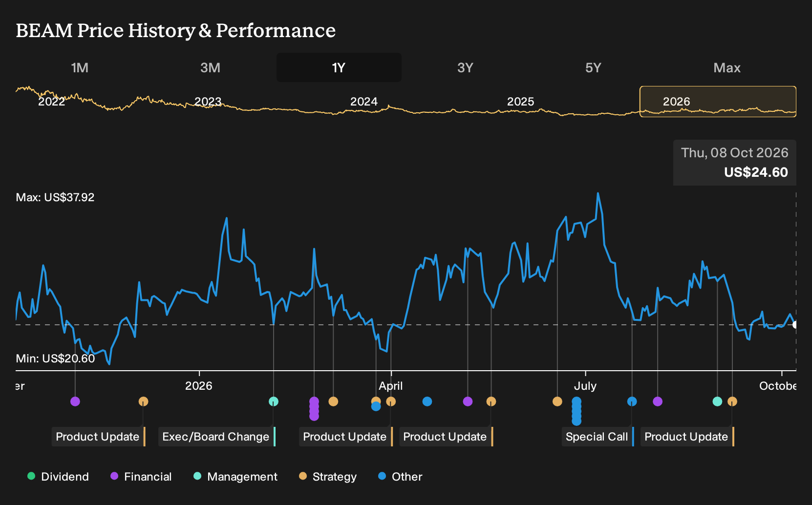
Task: Click the orange marker directly under April
Action: [x=391, y=401]
